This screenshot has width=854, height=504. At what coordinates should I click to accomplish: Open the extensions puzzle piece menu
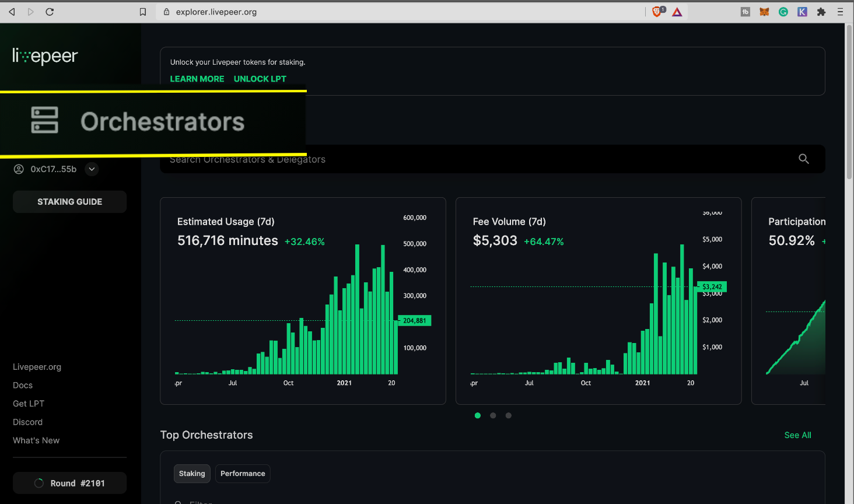tap(821, 12)
